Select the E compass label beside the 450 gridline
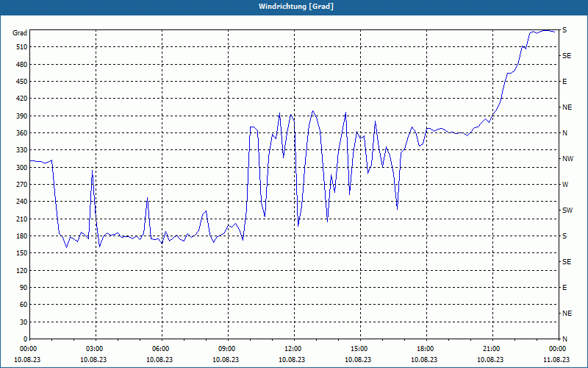Screen dimensions: 588x368 click(x=564, y=82)
